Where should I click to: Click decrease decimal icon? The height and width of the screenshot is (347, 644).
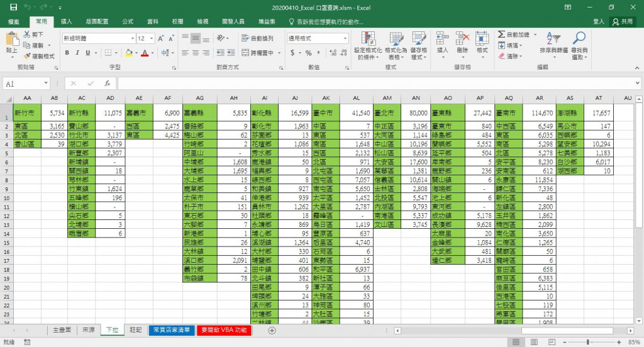tap(343, 53)
